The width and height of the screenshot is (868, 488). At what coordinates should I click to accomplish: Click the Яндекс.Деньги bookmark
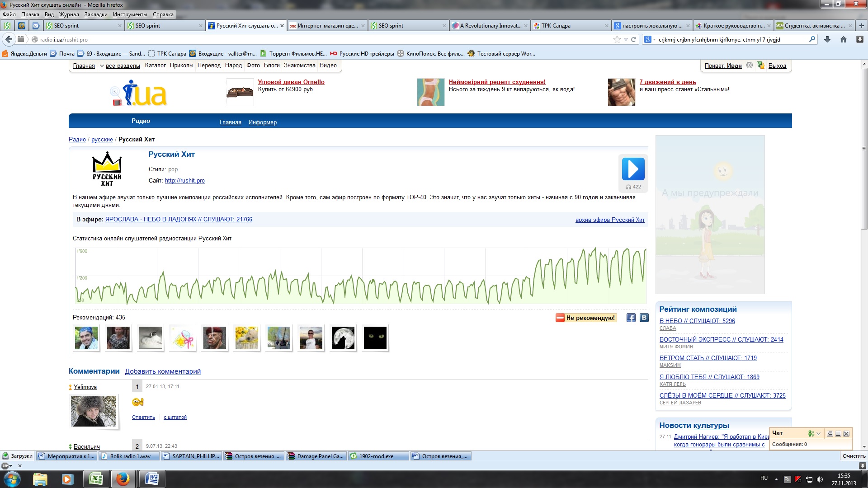tap(24, 53)
